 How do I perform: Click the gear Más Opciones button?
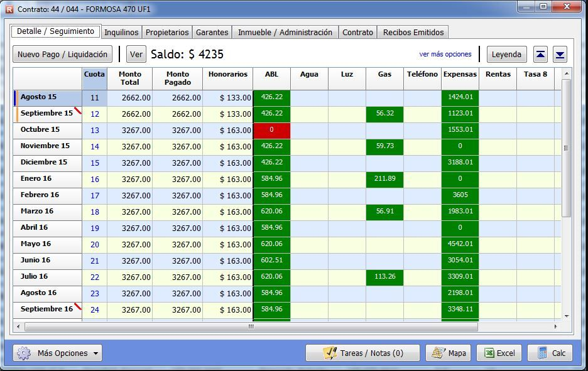click(57, 353)
